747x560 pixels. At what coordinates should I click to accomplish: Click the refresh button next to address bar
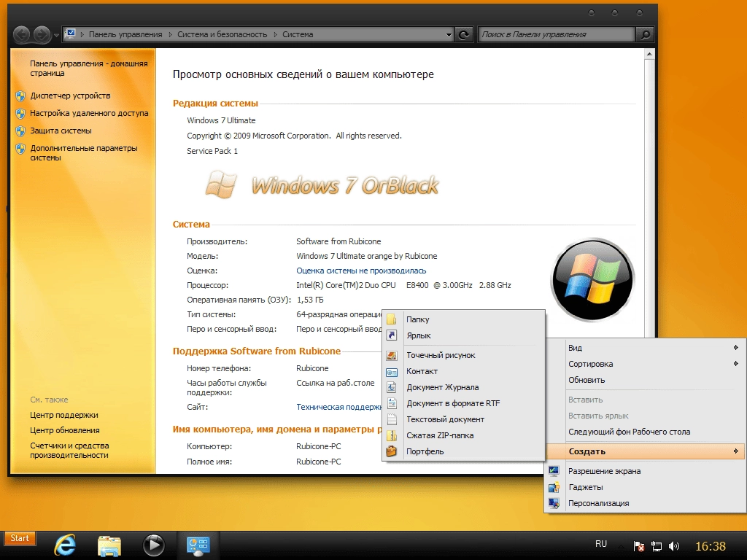[463, 34]
